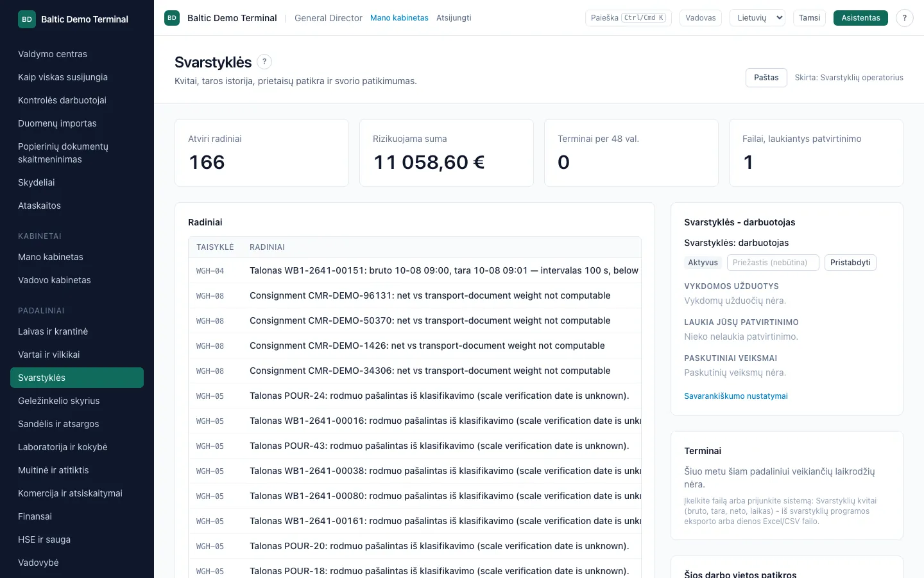Click the Failai, laukiantys patvirtinimo card
The image size is (924, 578).
pyautogui.click(x=816, y=153)
